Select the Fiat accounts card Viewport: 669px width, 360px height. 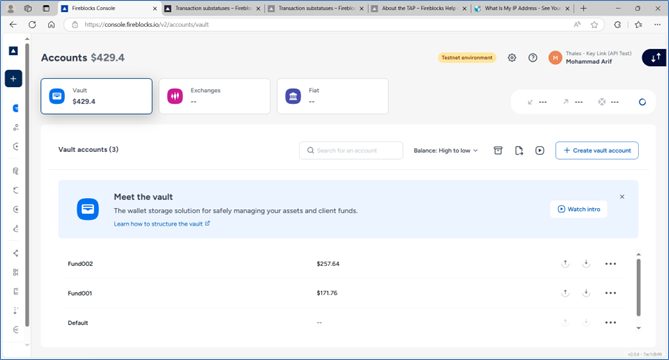pos(333,96)
